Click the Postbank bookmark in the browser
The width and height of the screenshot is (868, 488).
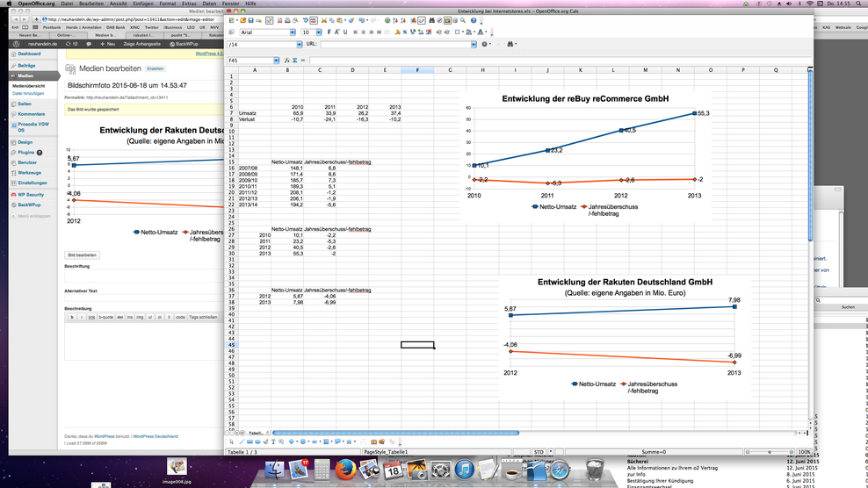[52, 27]
